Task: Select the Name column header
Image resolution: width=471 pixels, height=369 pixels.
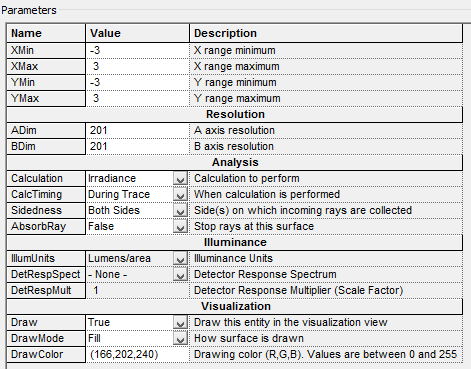Action: (x=46, y=33)
